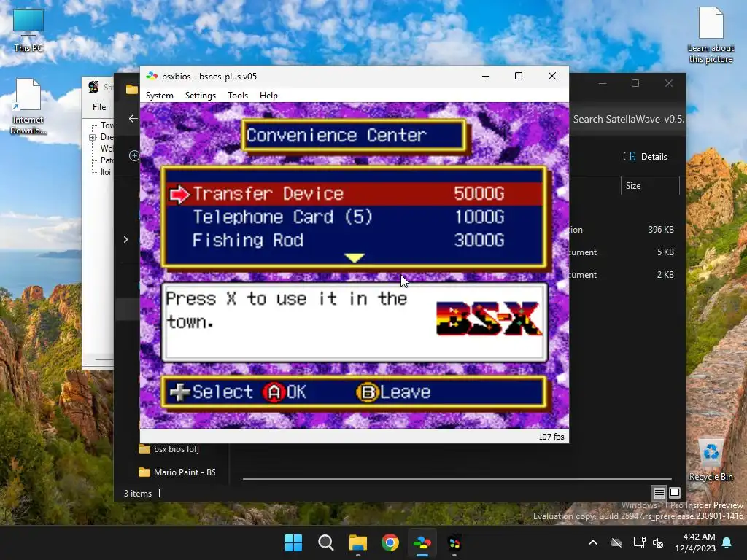Click the 5000G price text
747x560 pixels.
point(479,193)
